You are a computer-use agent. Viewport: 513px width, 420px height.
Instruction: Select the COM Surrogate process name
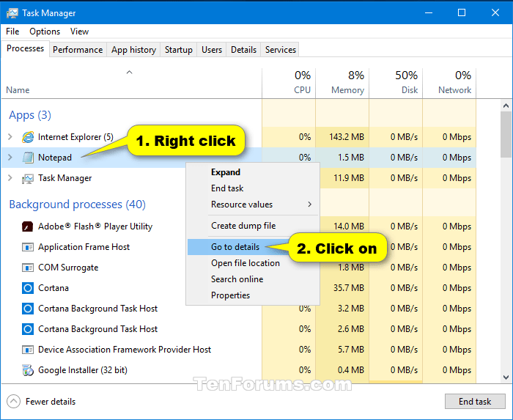[x=68, y=268]
